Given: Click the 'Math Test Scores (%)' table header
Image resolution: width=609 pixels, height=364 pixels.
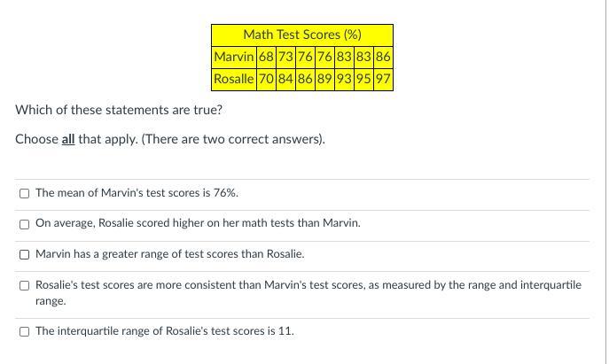Looking at the screenshot, I should coord(302,35).
